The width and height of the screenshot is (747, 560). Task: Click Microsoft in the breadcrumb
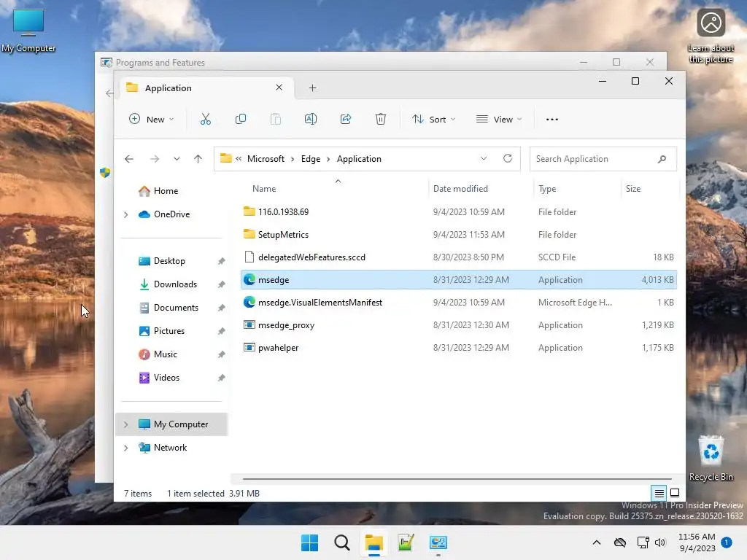pyautogui.click(x=266, y=158)
